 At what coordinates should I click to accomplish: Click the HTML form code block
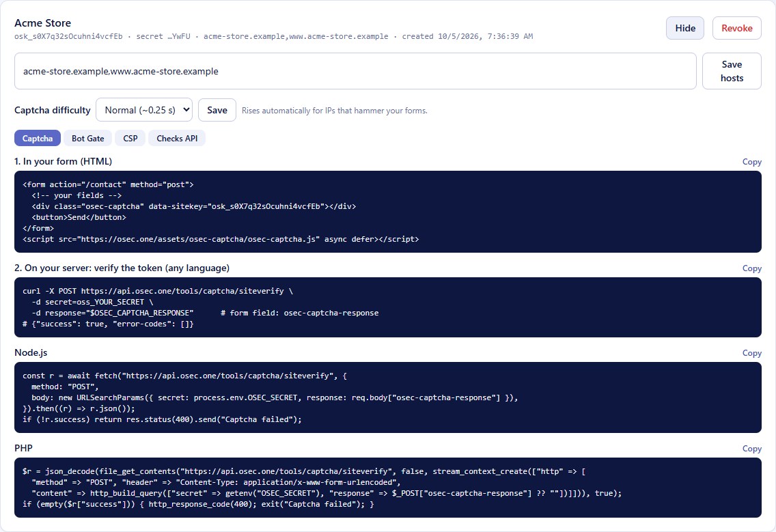coord(388,212)
